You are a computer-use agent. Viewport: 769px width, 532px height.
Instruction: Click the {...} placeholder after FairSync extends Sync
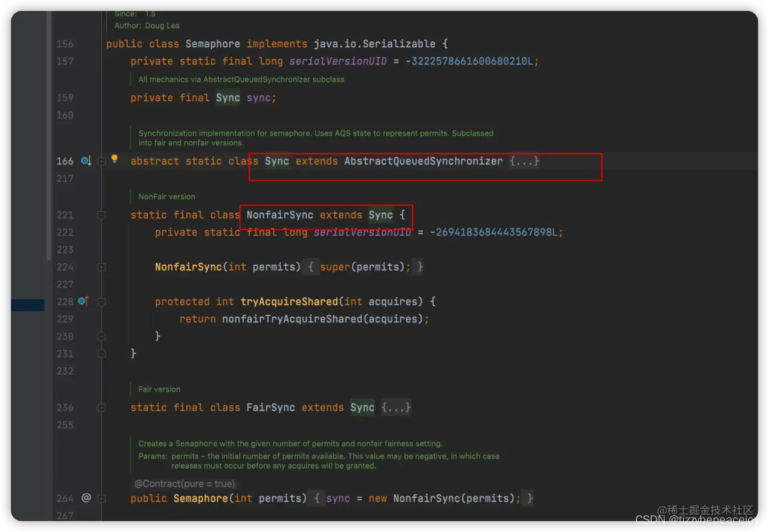396,408
